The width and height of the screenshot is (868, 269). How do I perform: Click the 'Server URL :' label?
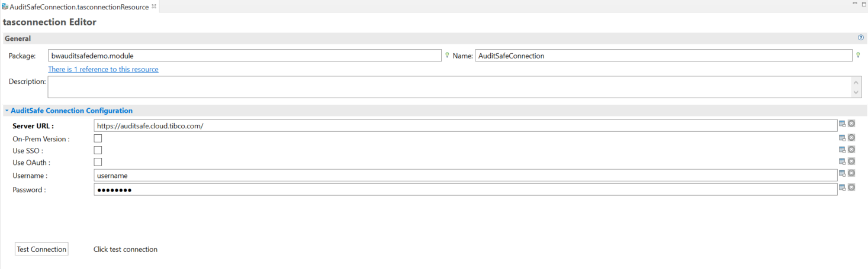click(33, 126)
